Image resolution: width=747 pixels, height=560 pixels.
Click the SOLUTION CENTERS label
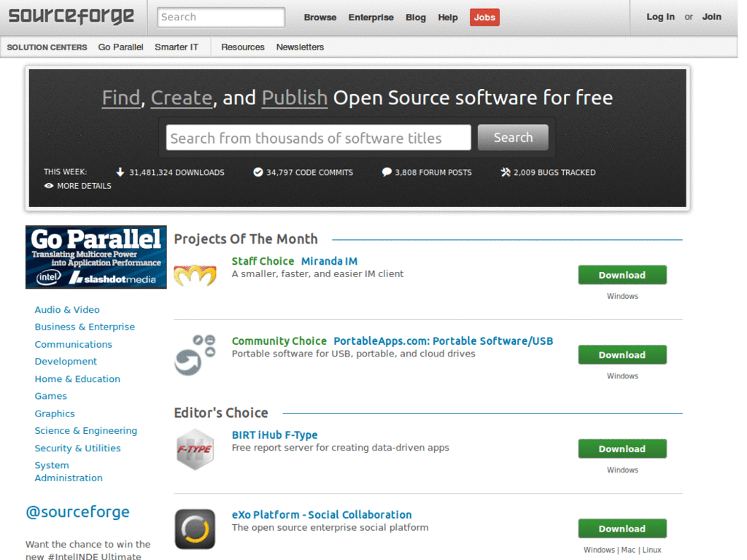tap(47, 47)
